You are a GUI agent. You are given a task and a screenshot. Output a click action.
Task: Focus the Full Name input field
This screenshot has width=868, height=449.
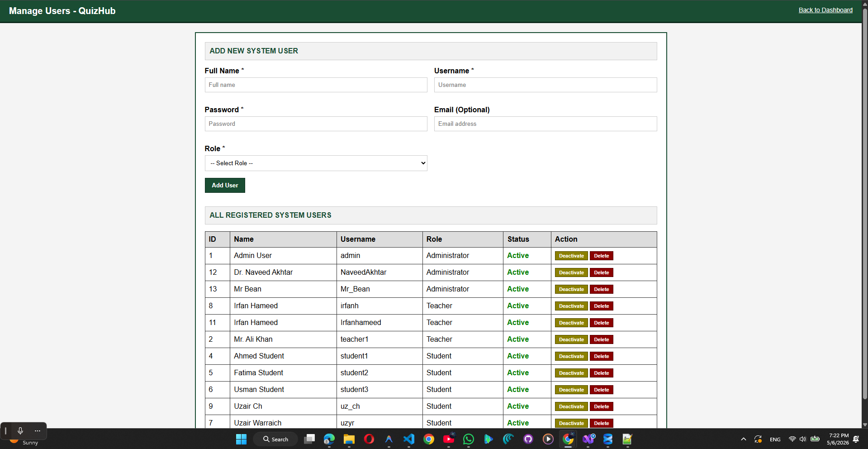[x=316, y=85]
